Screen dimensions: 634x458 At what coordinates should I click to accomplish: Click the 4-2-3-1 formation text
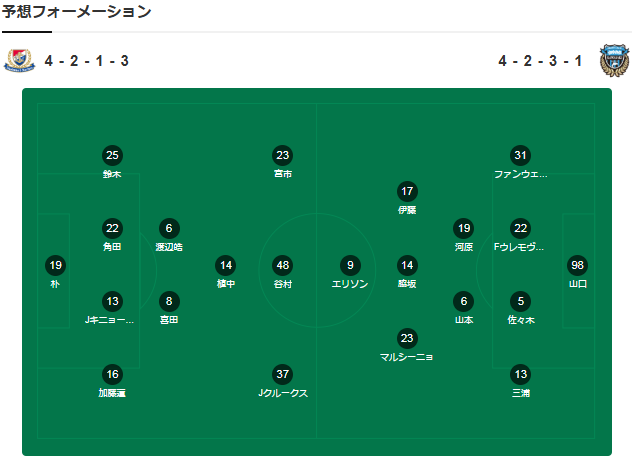540,61
